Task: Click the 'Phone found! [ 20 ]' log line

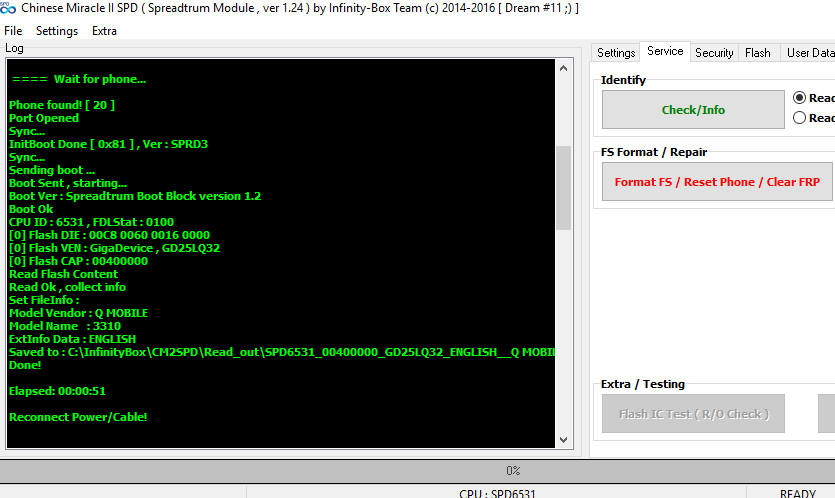Action: tap(62, 105)
